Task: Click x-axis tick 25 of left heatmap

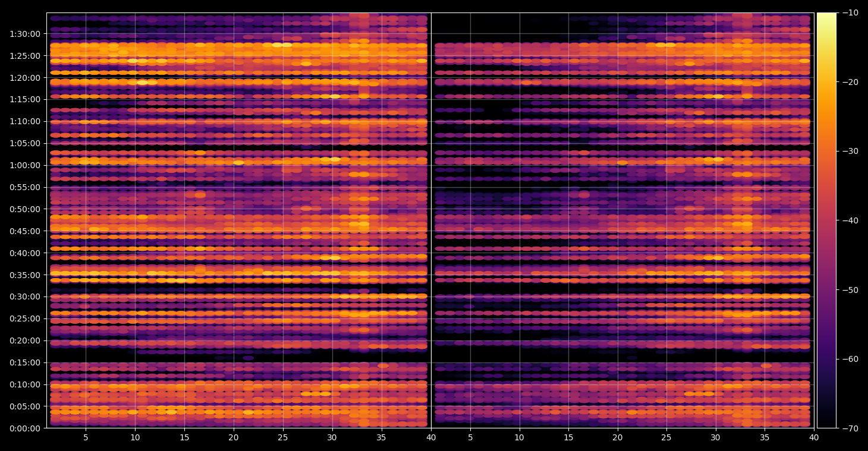Action: (282, 438)
